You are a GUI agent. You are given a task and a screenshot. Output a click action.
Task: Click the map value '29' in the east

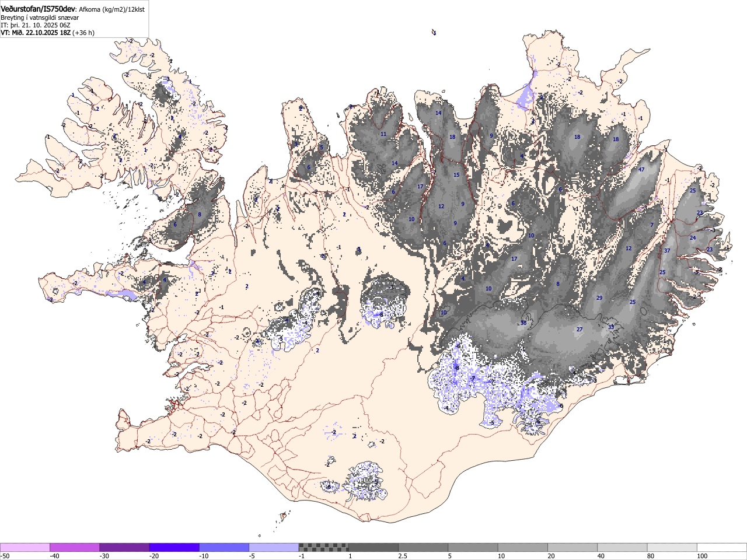pos(599,298)
